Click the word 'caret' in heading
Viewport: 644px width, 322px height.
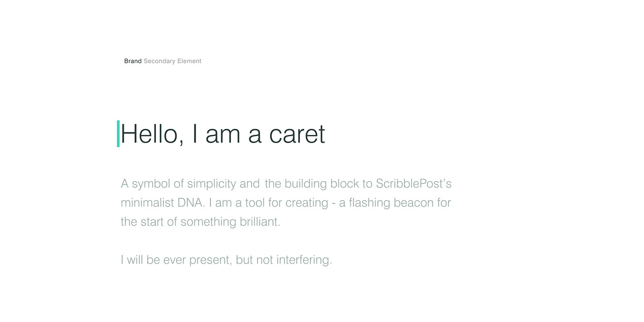(x=297, y=134)
